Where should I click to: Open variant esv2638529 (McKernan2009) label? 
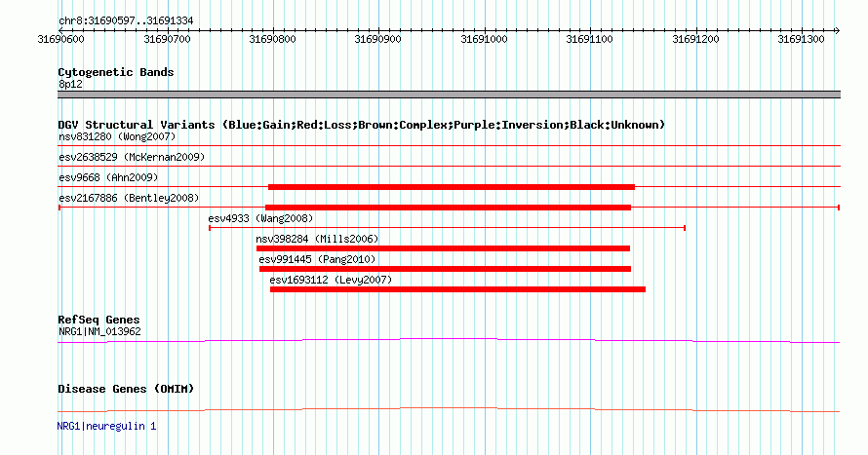pyautogui.click(x=132, y=157)
